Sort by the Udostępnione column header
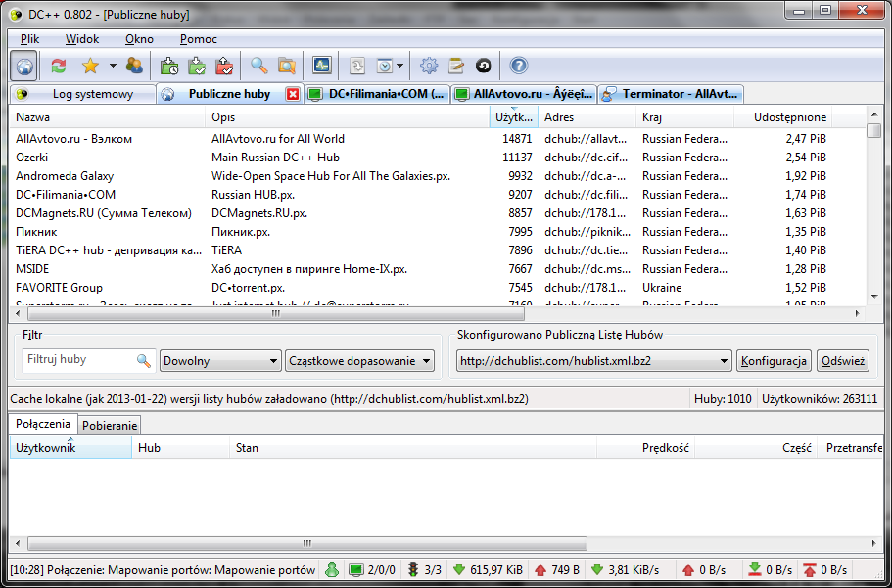The image size is (892, 588). (x=782, y=117)
